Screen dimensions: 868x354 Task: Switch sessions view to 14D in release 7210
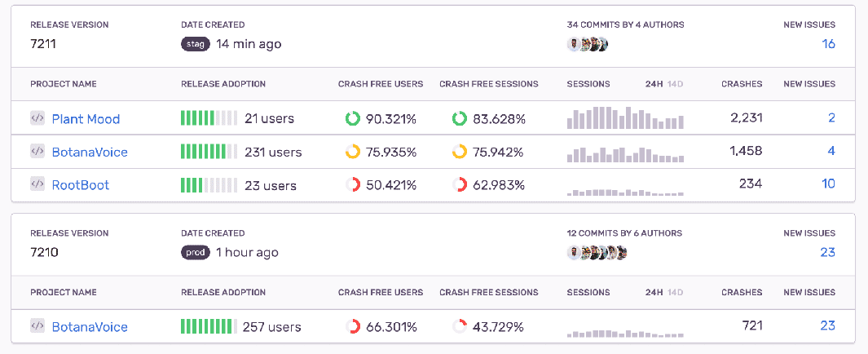point(676,292)
